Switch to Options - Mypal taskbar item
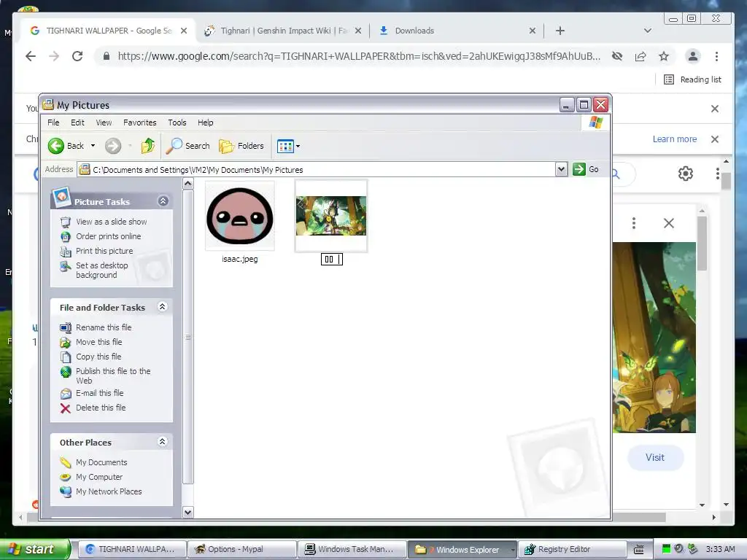Screen dimensions: 747x560 (242, 550)
